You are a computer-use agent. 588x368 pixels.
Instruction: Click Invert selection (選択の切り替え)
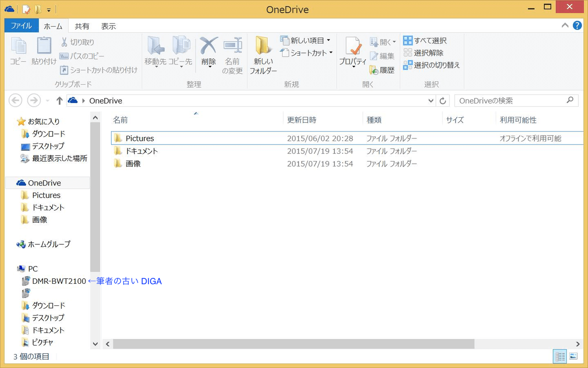(x=431, y=65)
